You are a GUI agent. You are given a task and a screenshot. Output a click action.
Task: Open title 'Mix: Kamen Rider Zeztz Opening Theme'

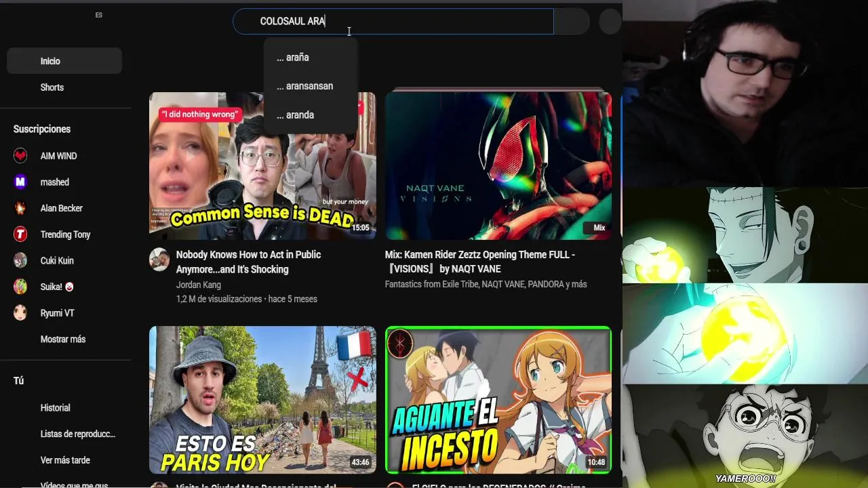480,262
